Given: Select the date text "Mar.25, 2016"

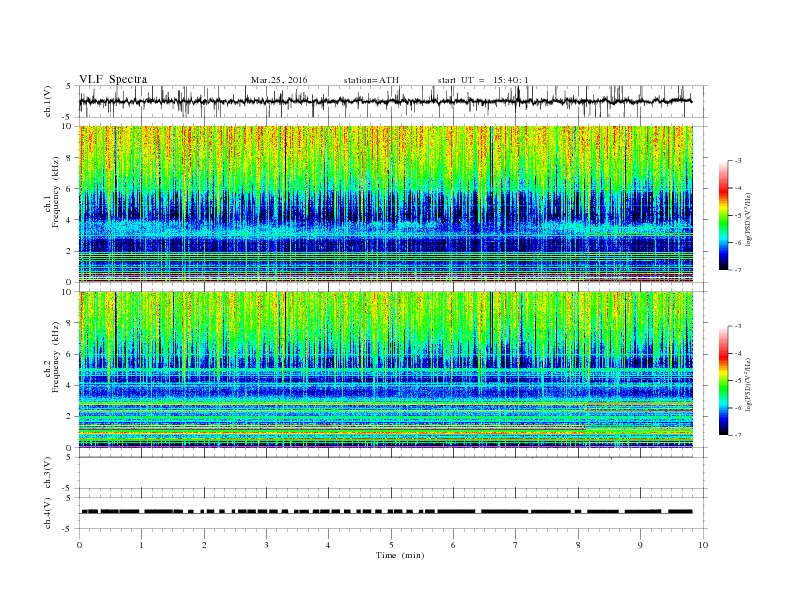Looking at the screenshot, I should click(279, 80).
